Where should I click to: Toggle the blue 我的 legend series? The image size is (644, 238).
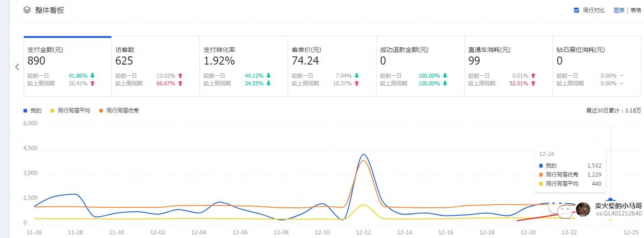click(x=32, y=110)
